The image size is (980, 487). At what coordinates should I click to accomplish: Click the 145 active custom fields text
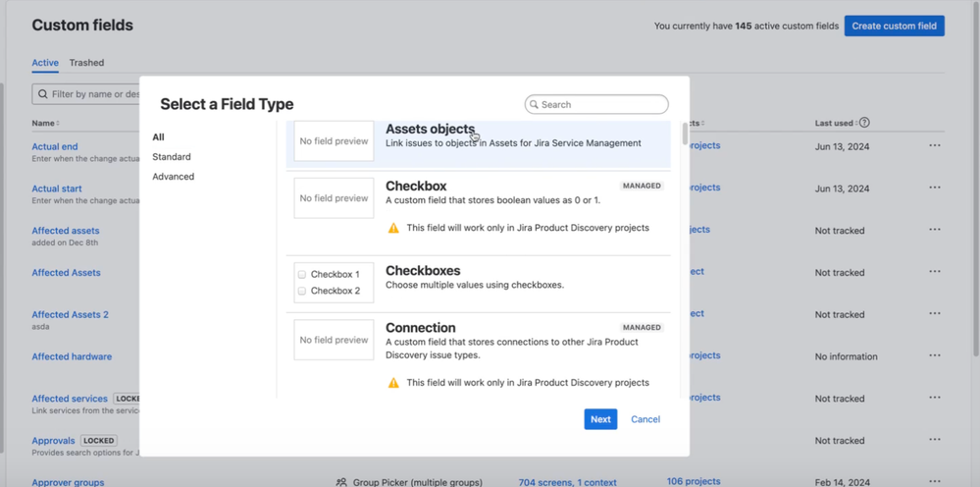[x=787, y=27]
